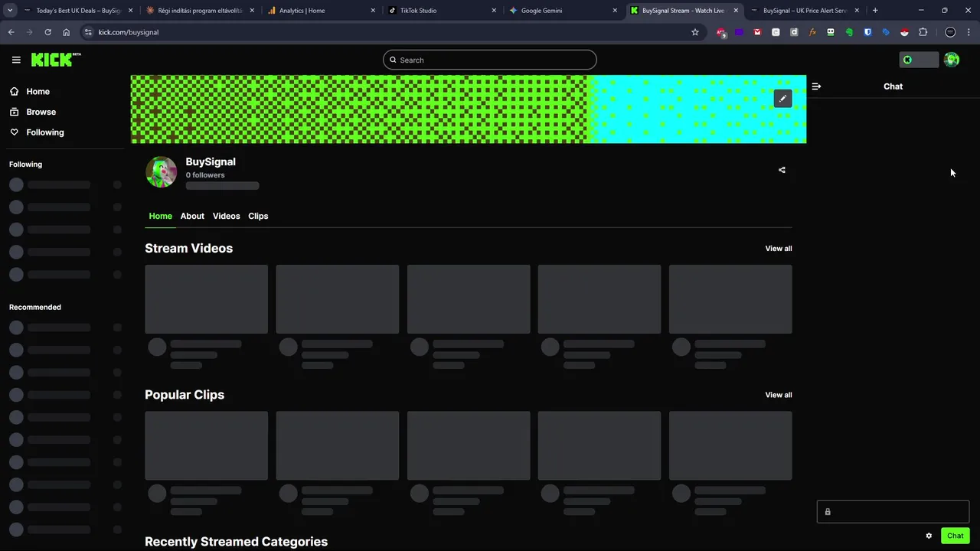Screen dimensions: 980x551
Task: Open Chrome three-dot menu
Action: click(969, 32)
